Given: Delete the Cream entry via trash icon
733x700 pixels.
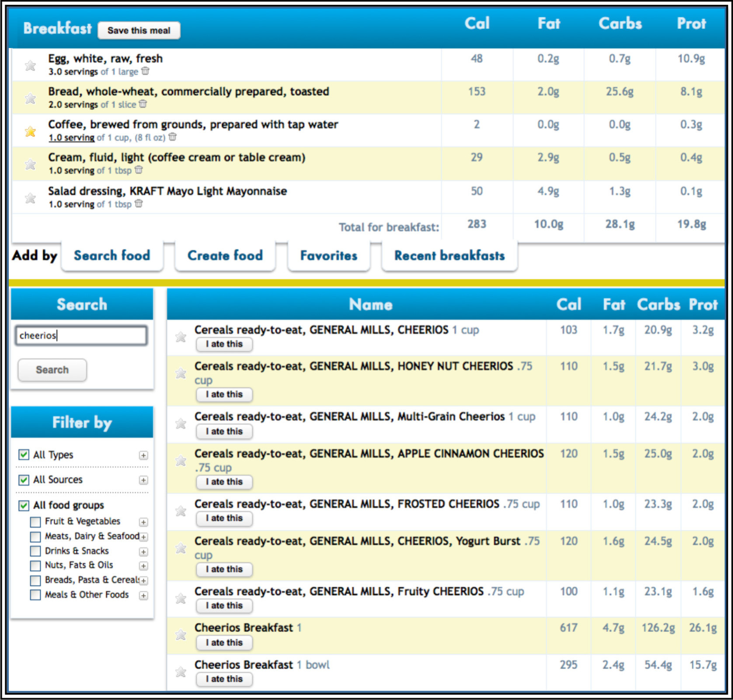Looking at the screenshot, I should point(139,170).
